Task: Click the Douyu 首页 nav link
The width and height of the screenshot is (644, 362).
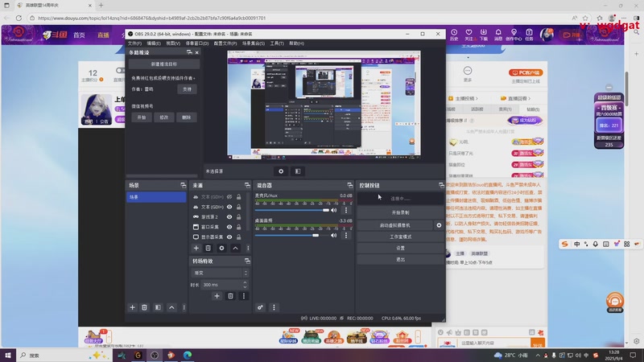Action: [x=79, y=35]
